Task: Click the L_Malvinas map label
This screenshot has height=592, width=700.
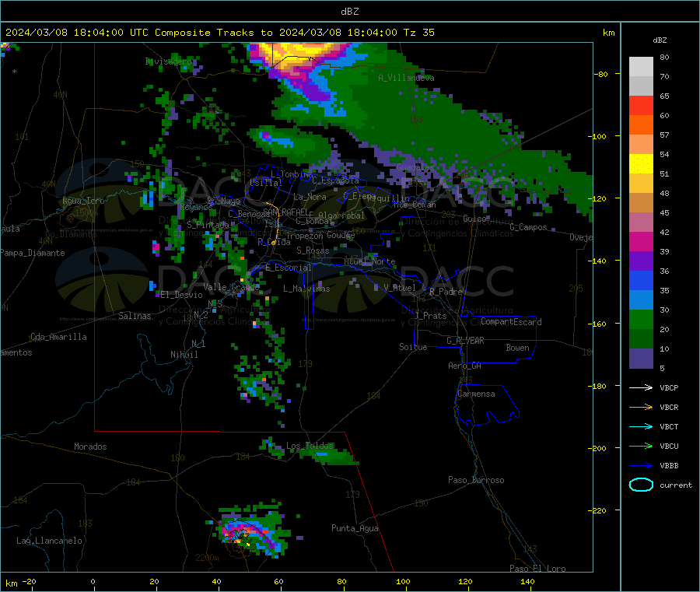Action: click(306, 289)
